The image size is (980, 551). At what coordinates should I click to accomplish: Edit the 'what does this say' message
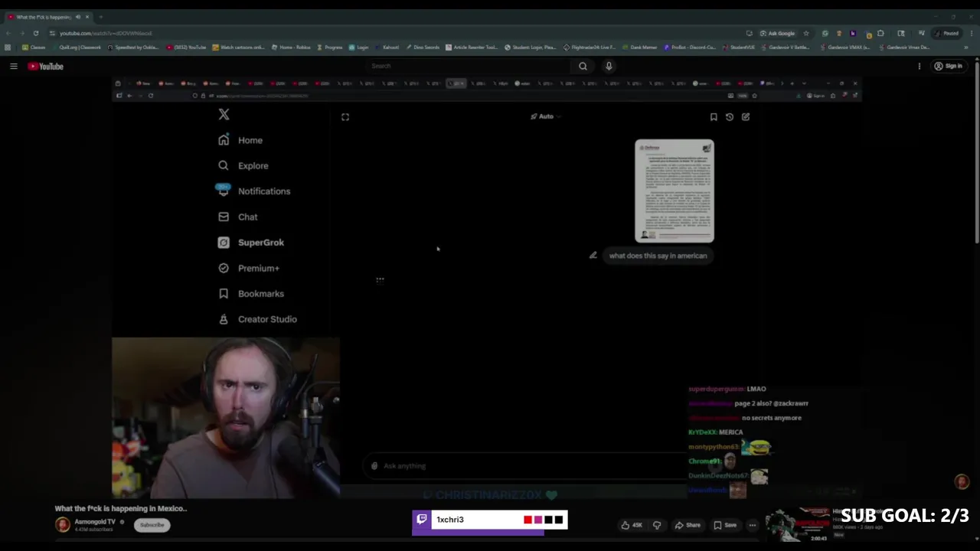pos(593,256)
